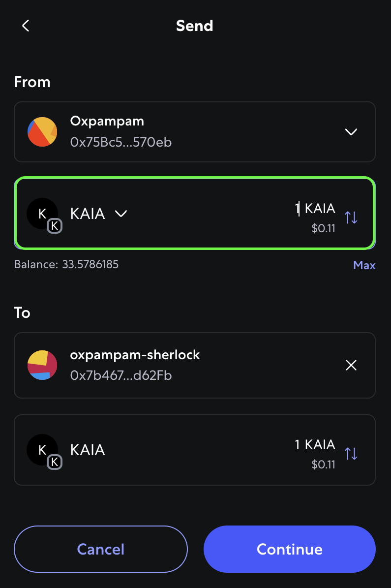Click the Balance 33.5786185 text
Viewport: 391px width, 588px height.
click(66, 264)
